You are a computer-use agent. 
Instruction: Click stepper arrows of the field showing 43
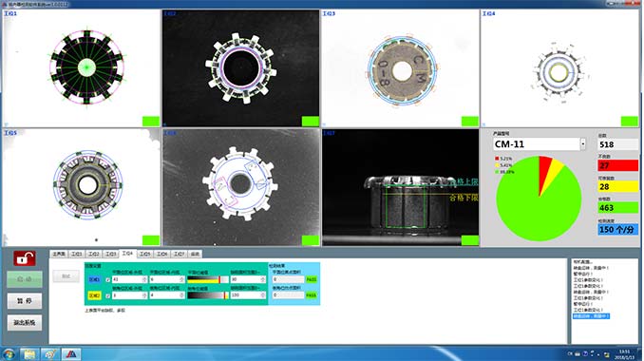pos(144,279)
